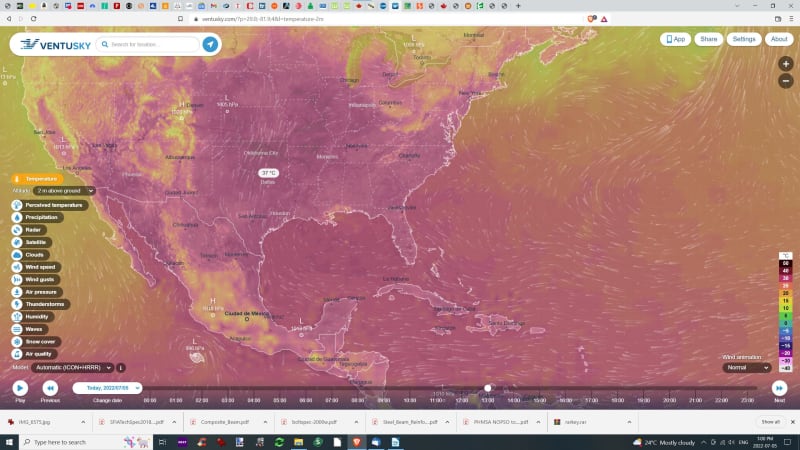Open the App button in the top bar
The width and height of the screenshot is (800, 450).
[x=676, y=39]
